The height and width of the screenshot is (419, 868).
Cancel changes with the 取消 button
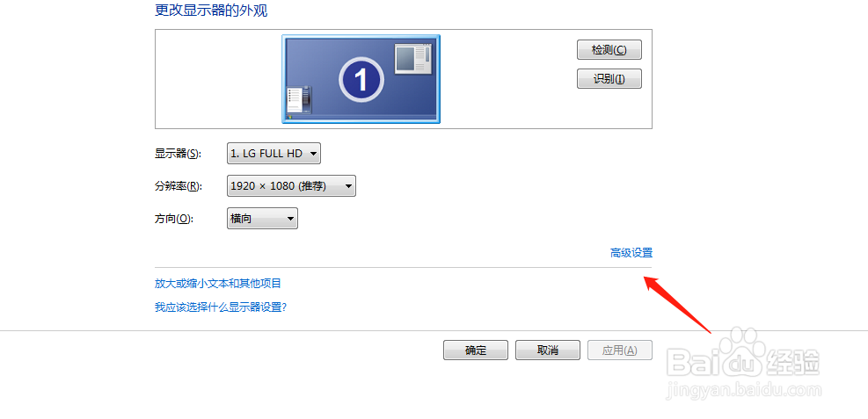548,350
